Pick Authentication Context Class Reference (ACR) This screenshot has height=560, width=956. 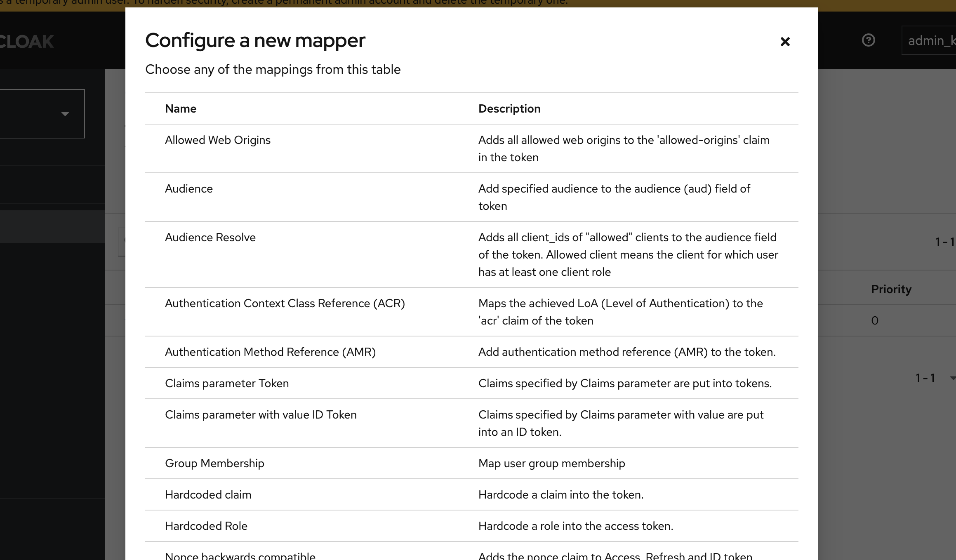pos(285,304)
